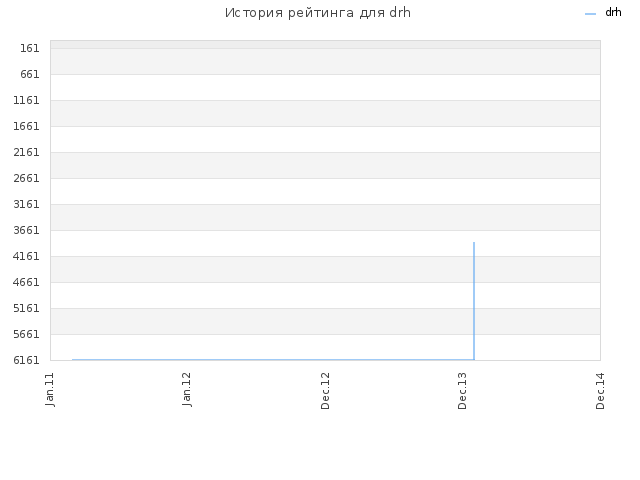Click the y-axis label 4161
640x480 pixels.
click(x=26, y=256)
